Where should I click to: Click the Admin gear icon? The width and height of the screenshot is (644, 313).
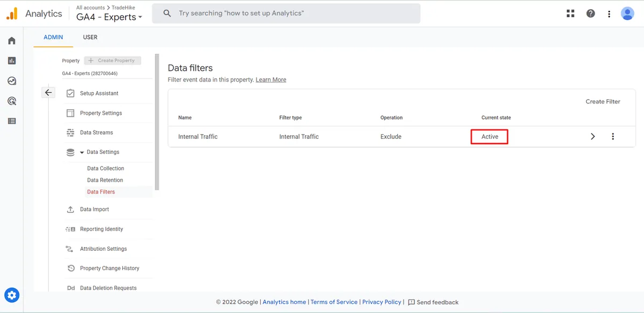12,295
